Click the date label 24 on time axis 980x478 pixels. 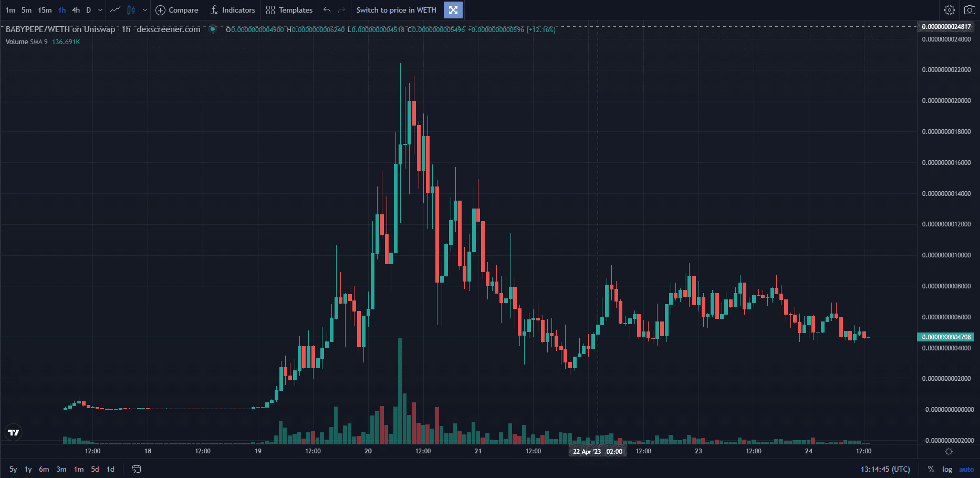pyautogui.click(x=809, y=451)
